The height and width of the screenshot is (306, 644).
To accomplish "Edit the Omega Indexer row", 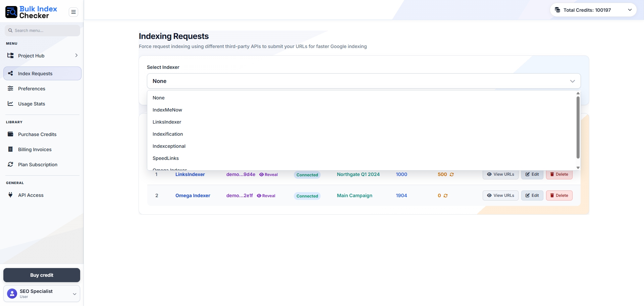I will (532, 195).
